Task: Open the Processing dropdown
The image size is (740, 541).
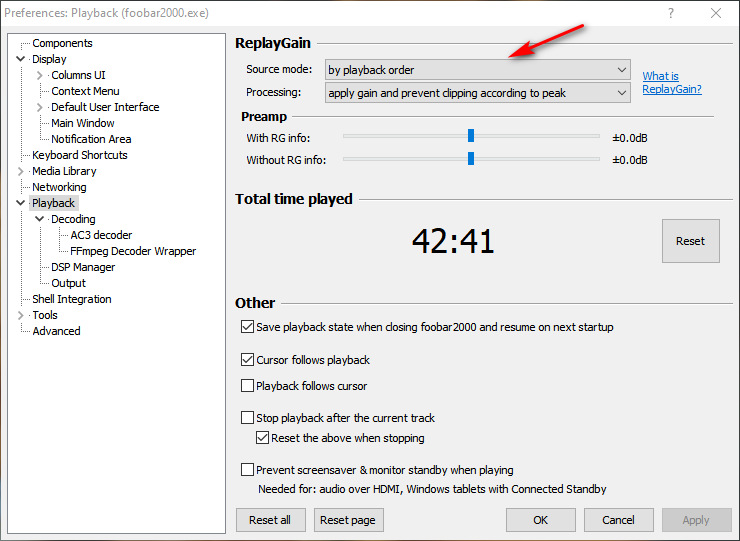Action: tap(477, 93)
